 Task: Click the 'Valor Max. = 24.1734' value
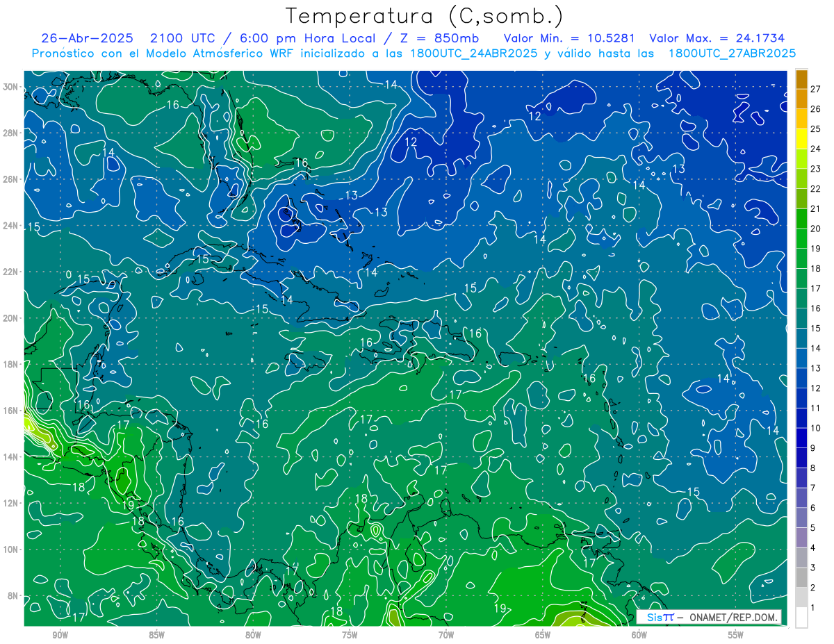tap(717, 38)
